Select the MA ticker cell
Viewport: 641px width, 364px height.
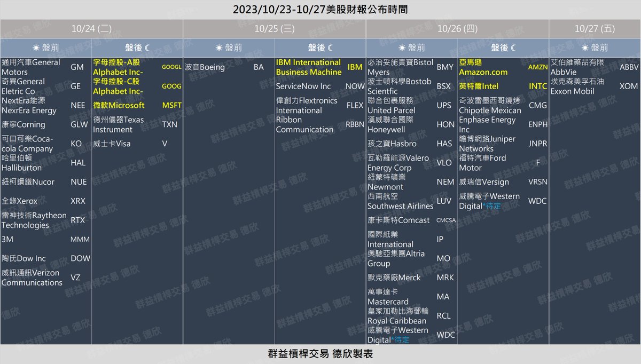click(x=443, y=297)
